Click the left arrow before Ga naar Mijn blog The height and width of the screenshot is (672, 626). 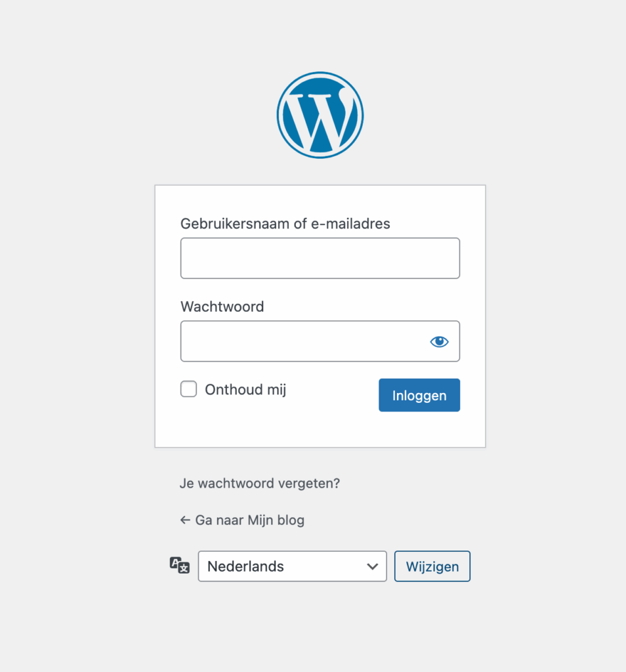tap(185, 520)
